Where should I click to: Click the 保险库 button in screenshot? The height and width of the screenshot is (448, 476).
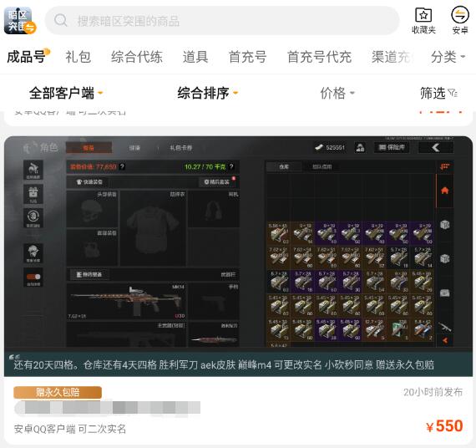[x=392, y=148]
